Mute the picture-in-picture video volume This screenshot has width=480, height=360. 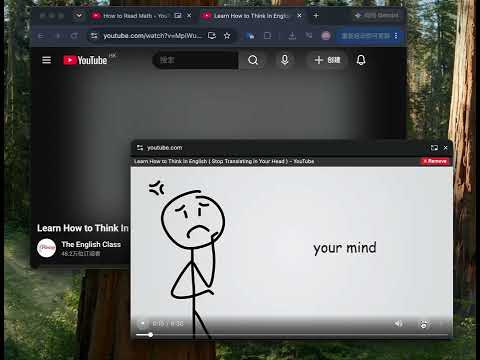coord(399,324)
